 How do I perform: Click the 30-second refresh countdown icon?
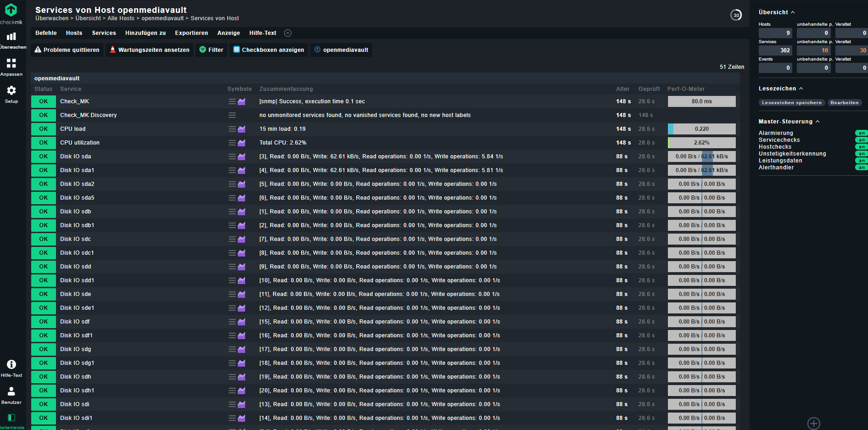tap(736, 15)
